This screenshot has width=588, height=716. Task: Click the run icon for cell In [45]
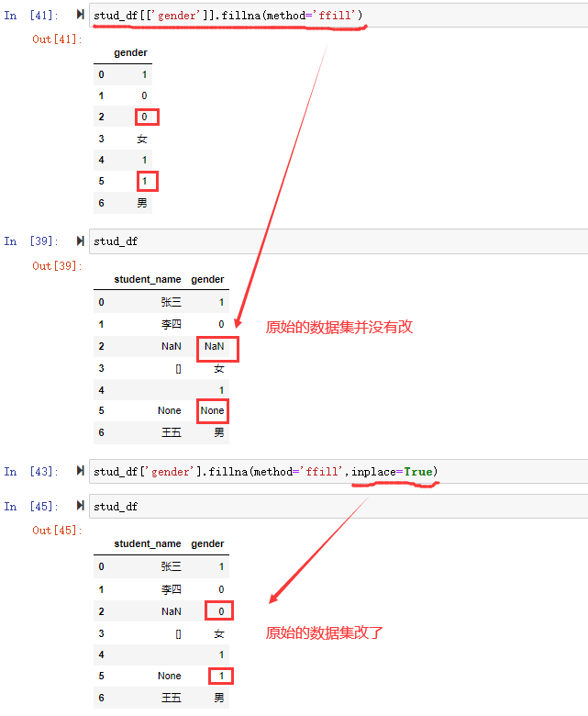click(x=80, y=506)
